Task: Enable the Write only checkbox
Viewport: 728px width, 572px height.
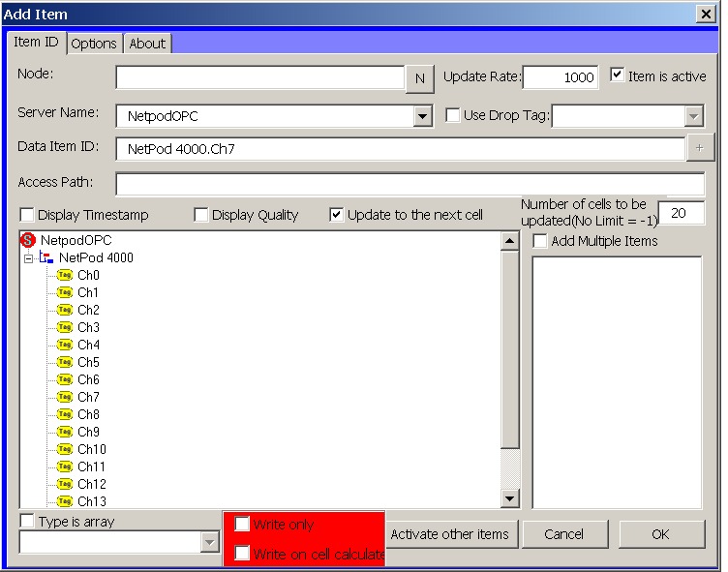Action: click(x=242, y=524)
